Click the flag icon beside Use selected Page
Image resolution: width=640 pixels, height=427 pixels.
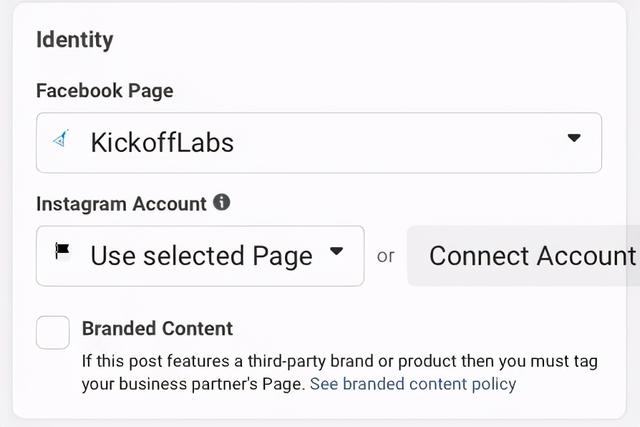pyautogui.click(x=62, y=251)
